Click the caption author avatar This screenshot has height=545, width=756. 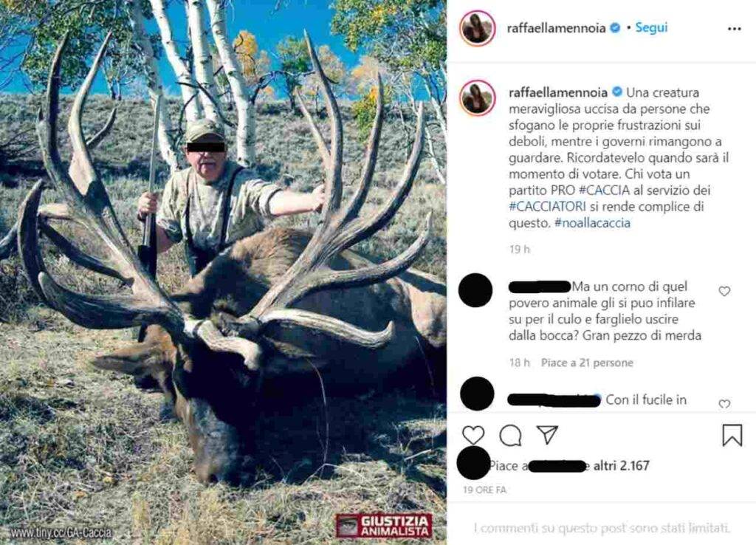click(x=477, y=97)
